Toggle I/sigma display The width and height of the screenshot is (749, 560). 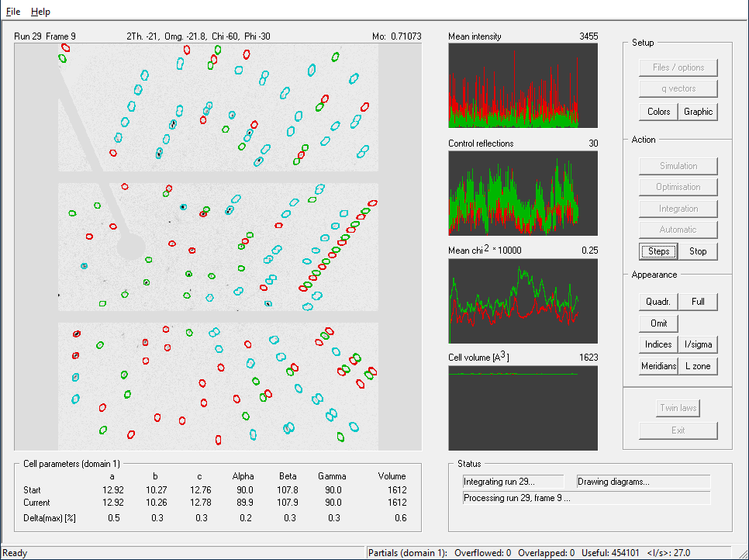(x=698, y=344)
